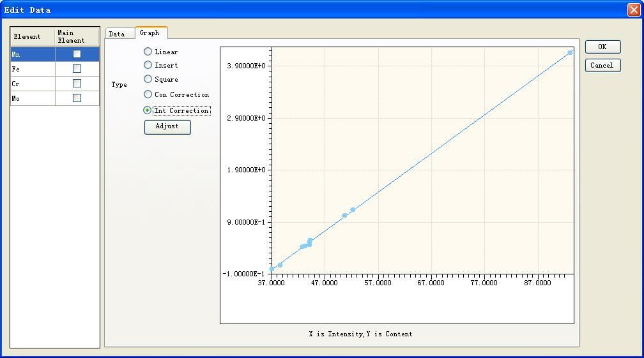Click the Edit Data title text
Screen dimensions: 644x358
[27, 10]
